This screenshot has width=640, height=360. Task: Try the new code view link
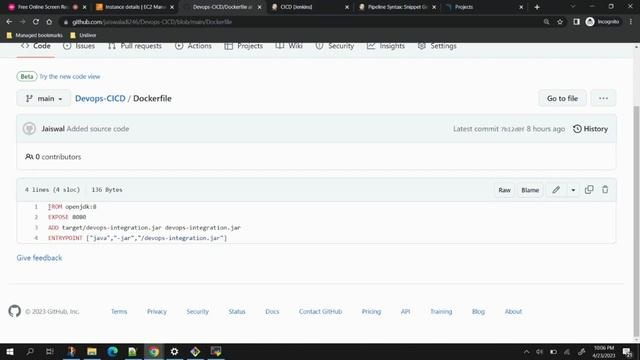[x=70, y=76]
